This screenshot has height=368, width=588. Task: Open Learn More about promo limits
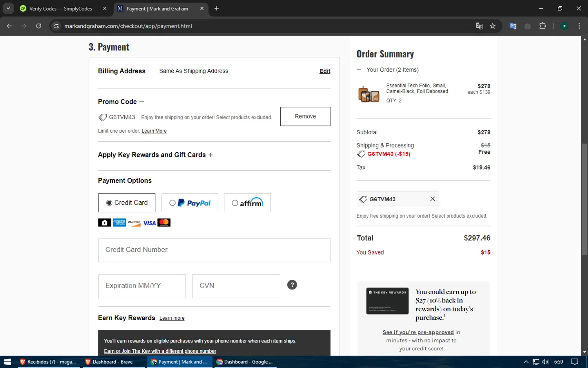tap(154, 131)
